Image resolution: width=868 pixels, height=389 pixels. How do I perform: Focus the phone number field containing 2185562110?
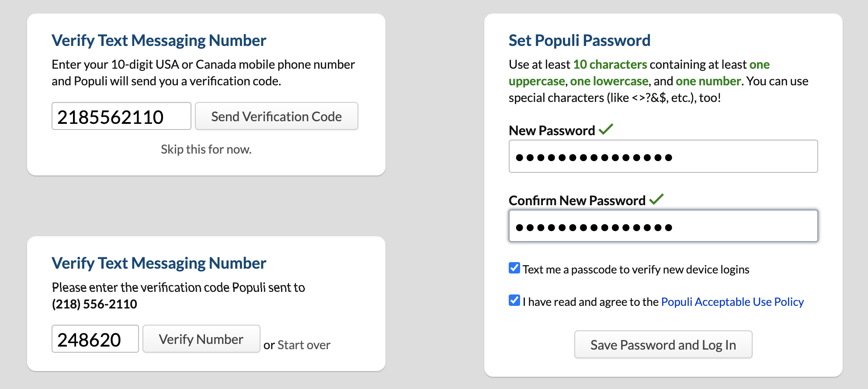pos(121,116)
